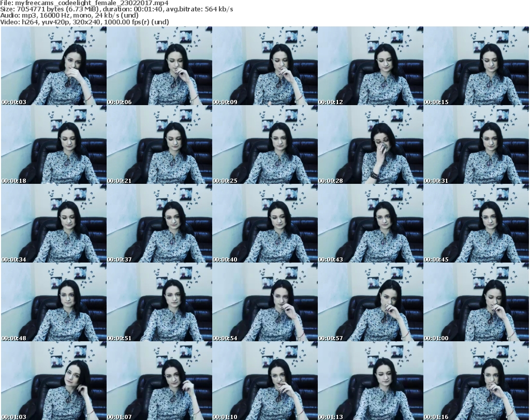Select the frame thumbnail stamped 00:00:09
Viewport: 530px width, 420px height.
tap(265, 66)
